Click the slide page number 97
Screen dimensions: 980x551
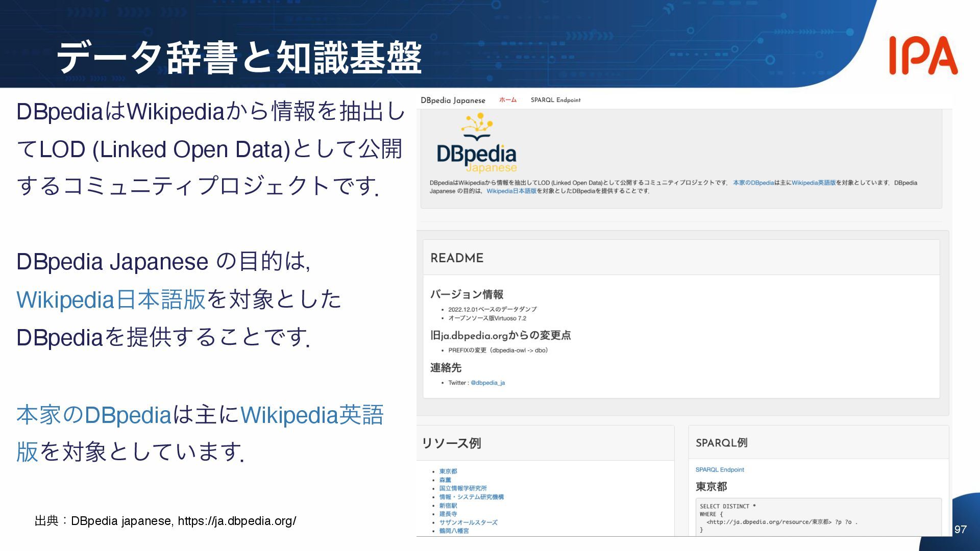tap(960, 530)
